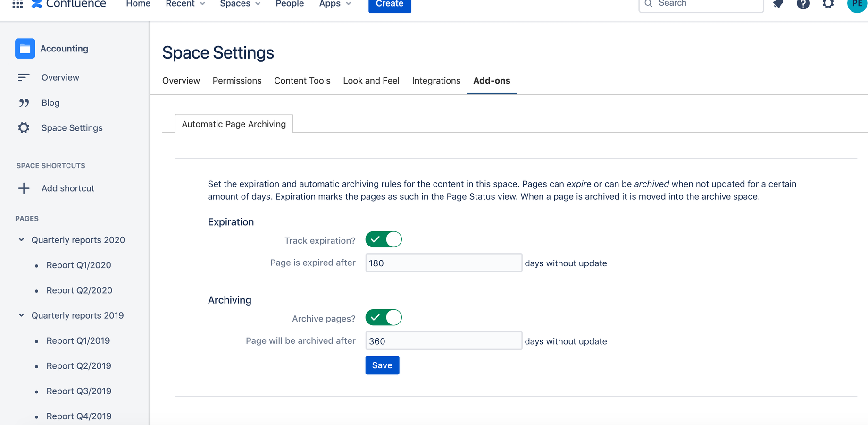Open the Report Q2/2019 page

pyautogui.click(x=79, y=365)
